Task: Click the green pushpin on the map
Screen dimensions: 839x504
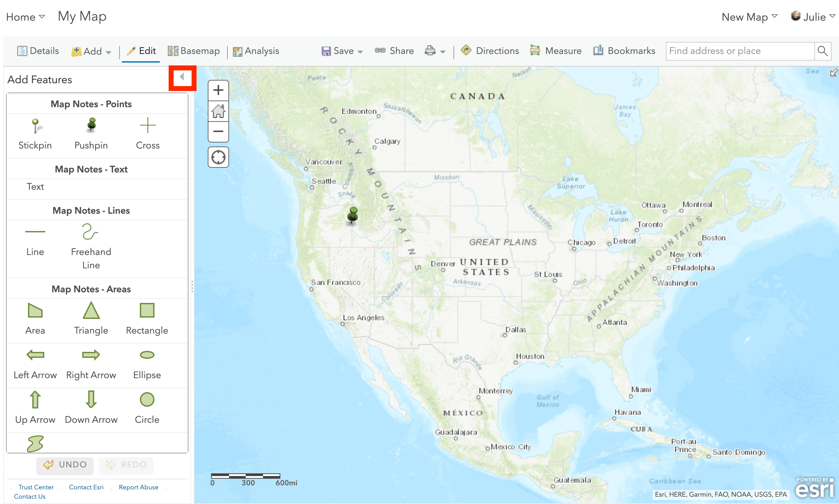Action: click(353, 215)
